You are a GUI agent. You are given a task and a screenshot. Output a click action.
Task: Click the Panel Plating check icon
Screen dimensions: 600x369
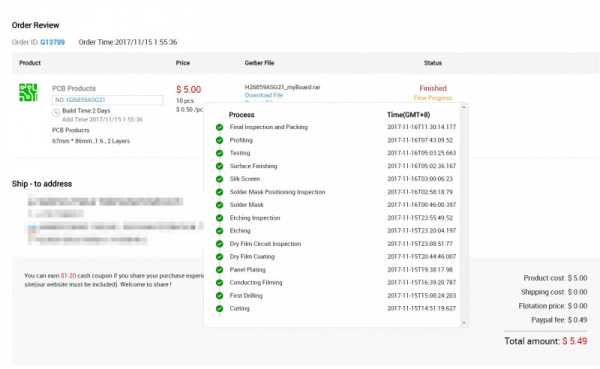(219, 270)
